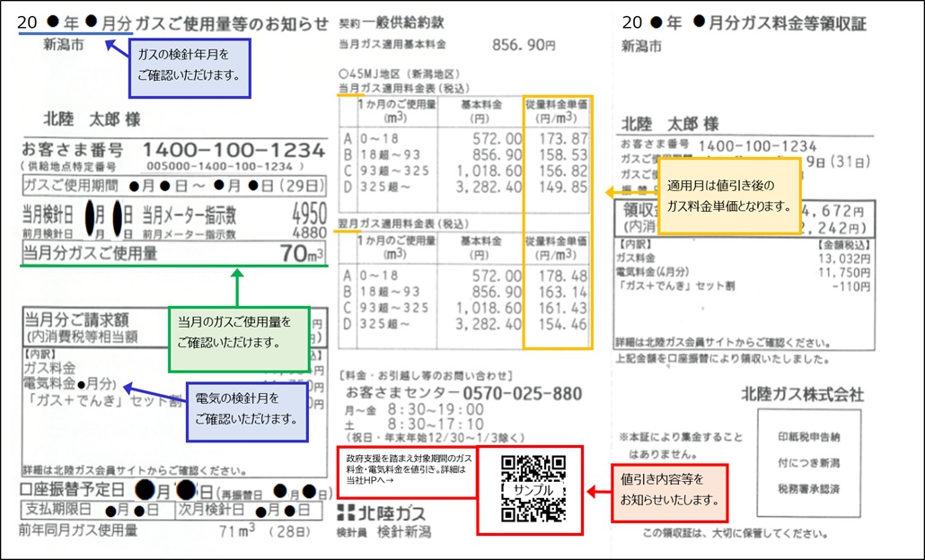This screenshot has height=560, width=925.
Task: Click the 口座振替予定日 label
Action: [71, 489]
